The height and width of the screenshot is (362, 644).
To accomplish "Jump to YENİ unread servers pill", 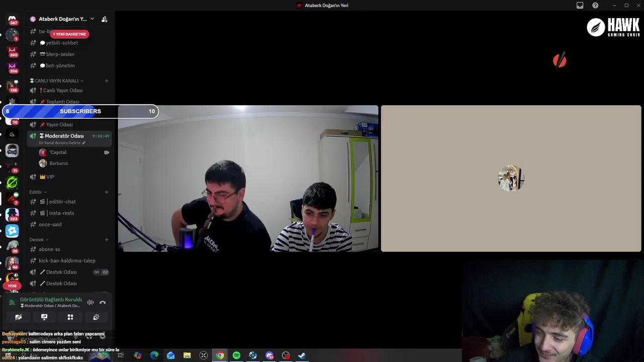I will pos(12,286).
